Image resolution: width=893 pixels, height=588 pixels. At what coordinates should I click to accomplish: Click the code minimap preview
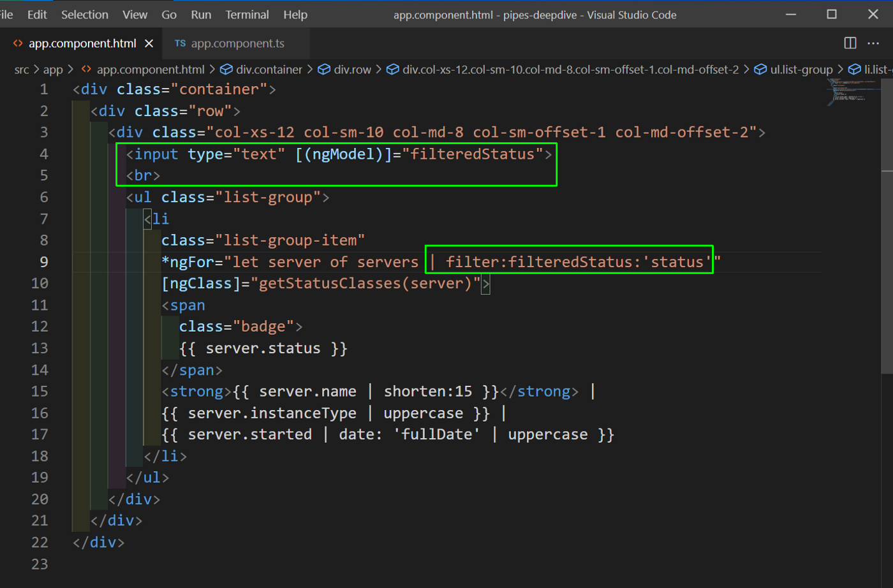[x=852, y=92]
